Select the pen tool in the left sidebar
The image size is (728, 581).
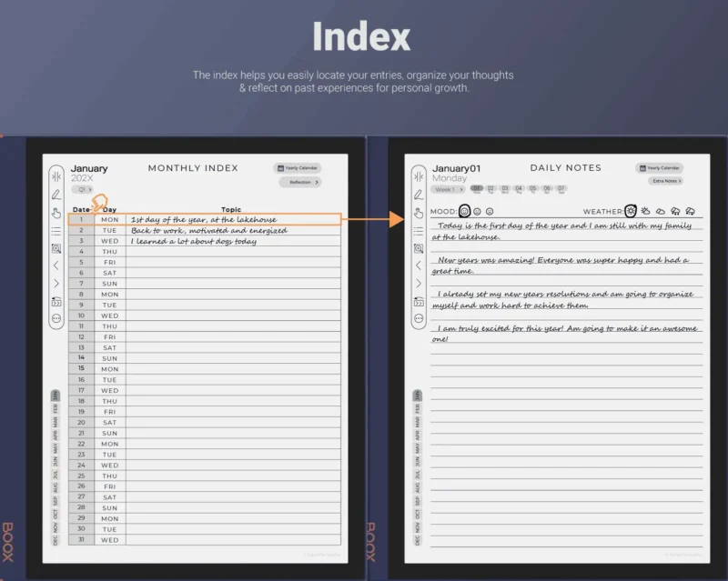click(x=55, y=194)
